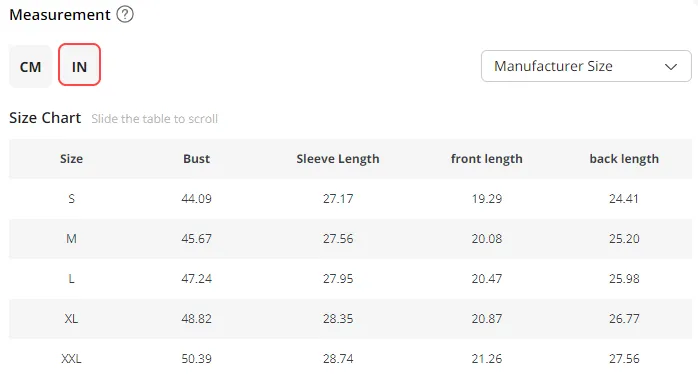Viewport: 698px width, 383px height.
Task: Click the Size column header
Action: point(71,159)
